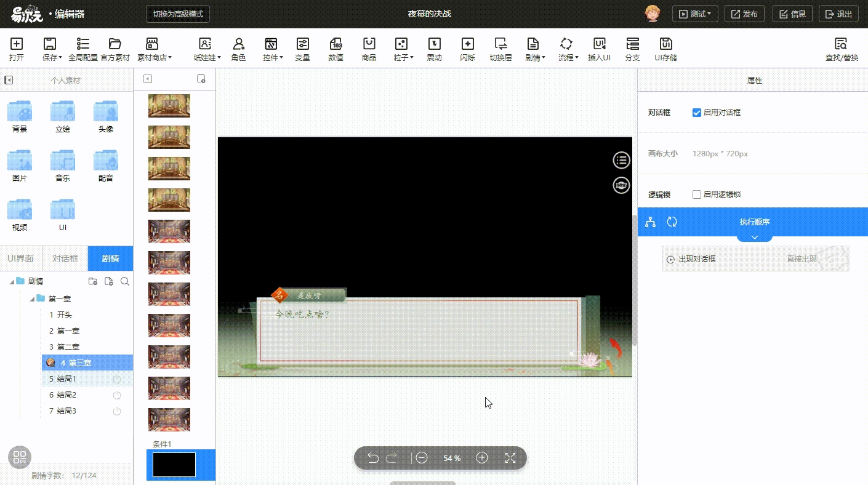Select the black 条件1 scene thumbnail

coord(174,465)
